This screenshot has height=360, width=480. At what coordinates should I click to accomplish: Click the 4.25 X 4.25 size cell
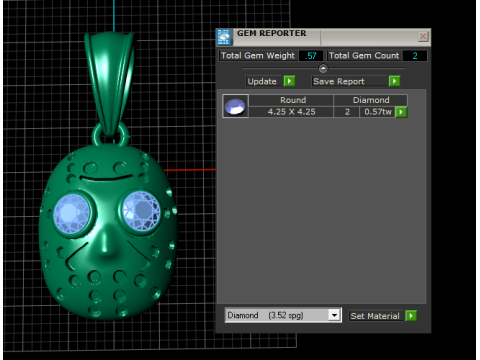click(291, 112)
